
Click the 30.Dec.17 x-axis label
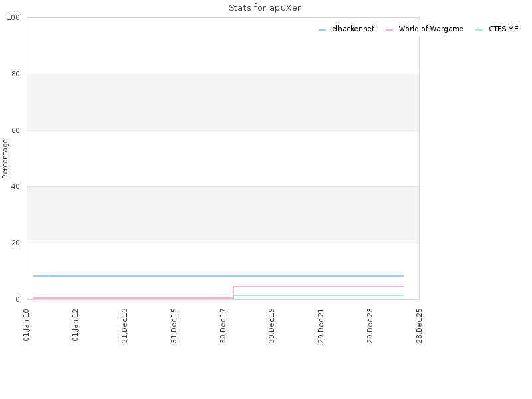223,325
